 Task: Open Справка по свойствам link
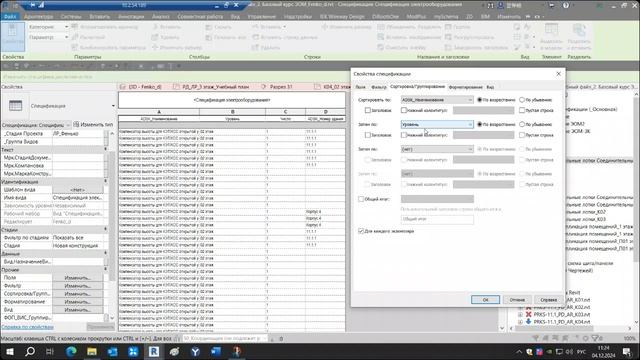[x=27, y=327]
